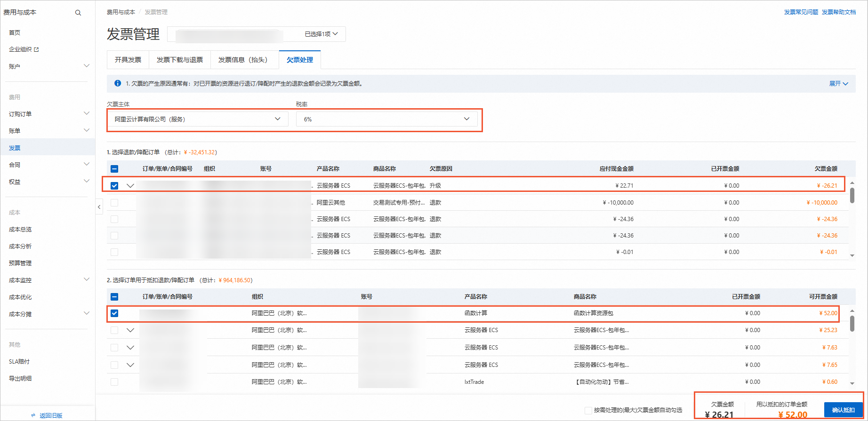Click the search icon in the sidebar header

click(78, 13)
